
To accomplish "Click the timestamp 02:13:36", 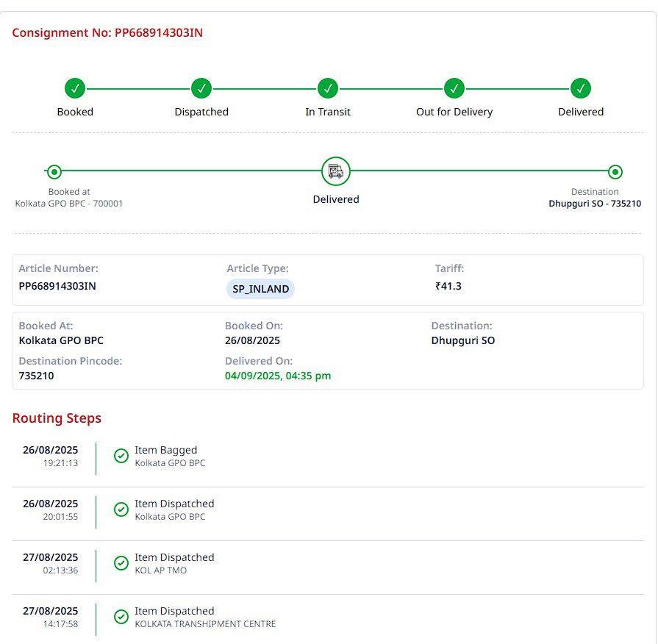I will pyautogui.click(x=60, y=570).
